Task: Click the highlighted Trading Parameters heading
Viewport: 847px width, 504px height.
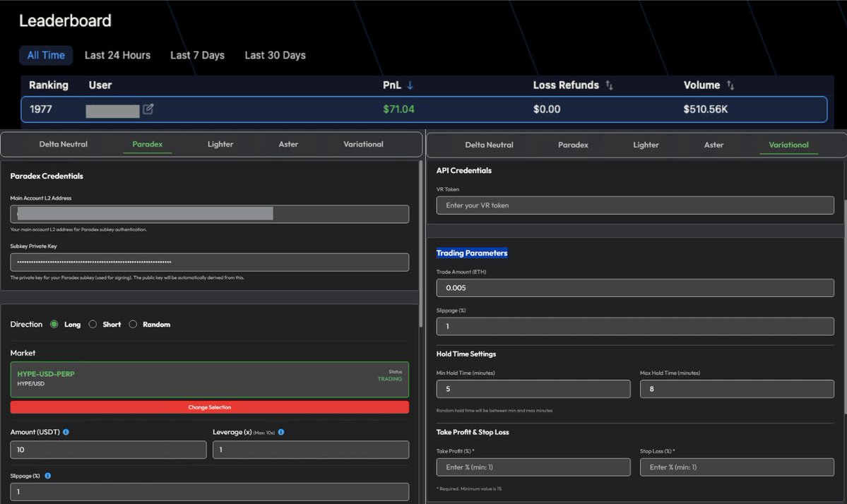Action: (x=472, y=253)
